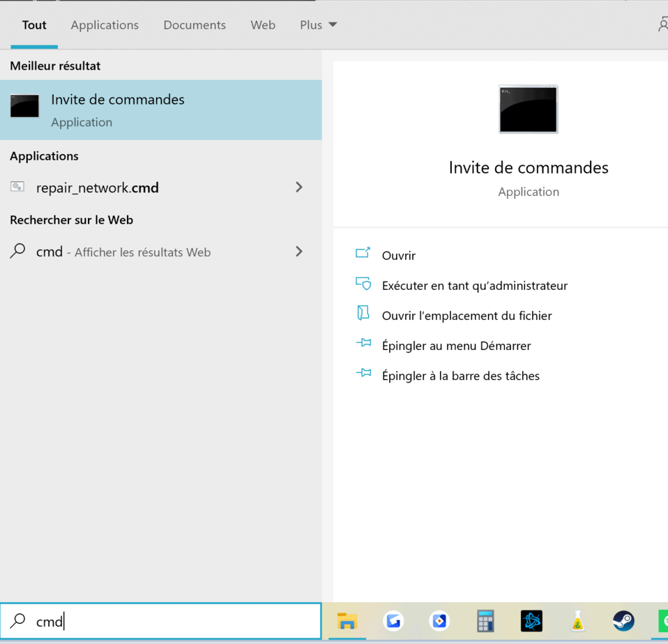668x644 pixels.
Task: Select the Web filter tab
Action: tap(263, 25)
